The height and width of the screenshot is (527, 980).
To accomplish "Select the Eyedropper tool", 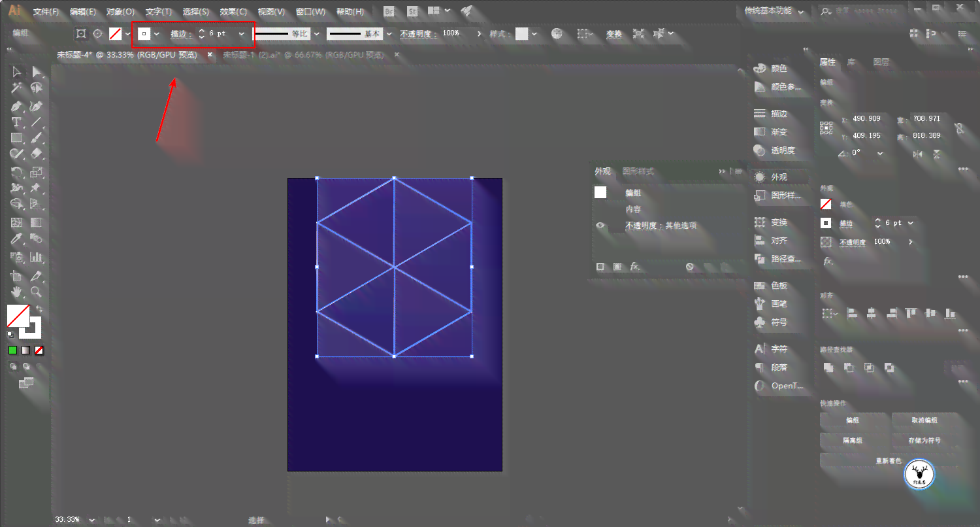I will pos(17,239).
